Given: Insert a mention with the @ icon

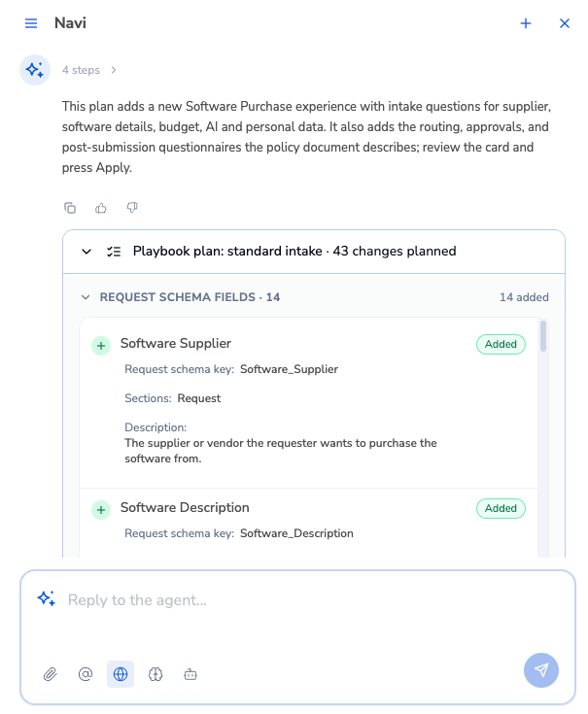Looking at the screenshot, I should [x=86, y=674].
